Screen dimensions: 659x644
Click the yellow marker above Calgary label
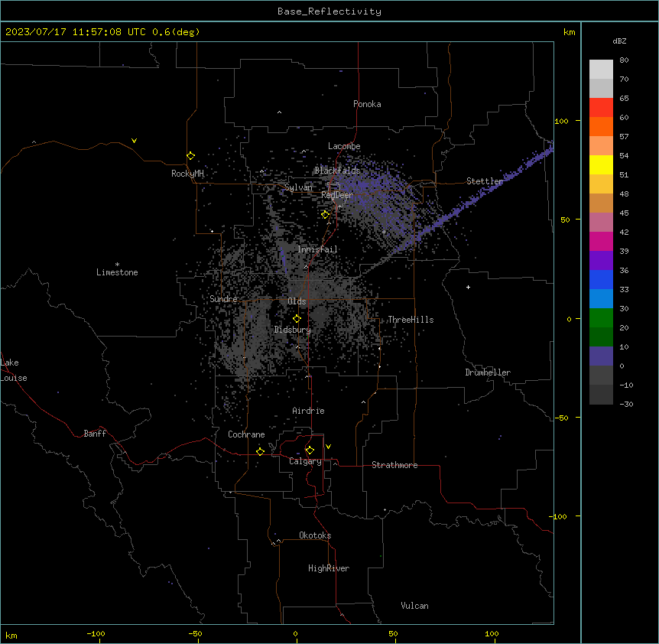point(310,450)
